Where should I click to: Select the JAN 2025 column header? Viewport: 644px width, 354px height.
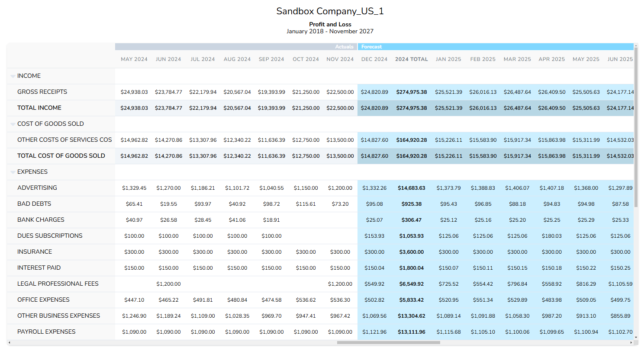point(448,59)
